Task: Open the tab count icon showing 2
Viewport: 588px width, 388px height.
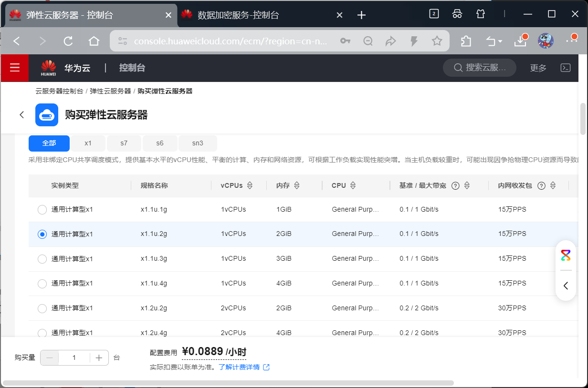Action: click(x=434, y=14)
